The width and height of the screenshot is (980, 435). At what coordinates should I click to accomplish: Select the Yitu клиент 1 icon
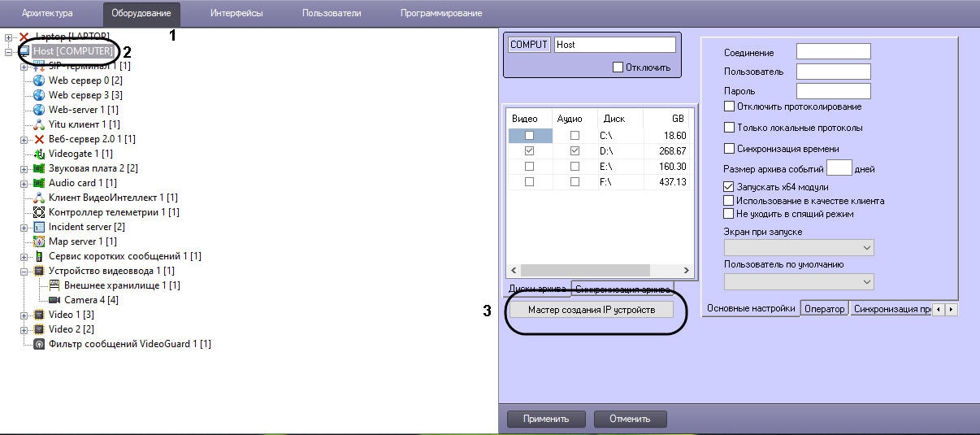39,124
